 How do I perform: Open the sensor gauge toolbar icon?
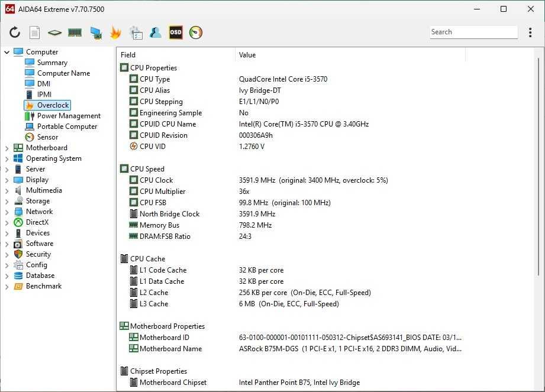(x=196, y=33)
